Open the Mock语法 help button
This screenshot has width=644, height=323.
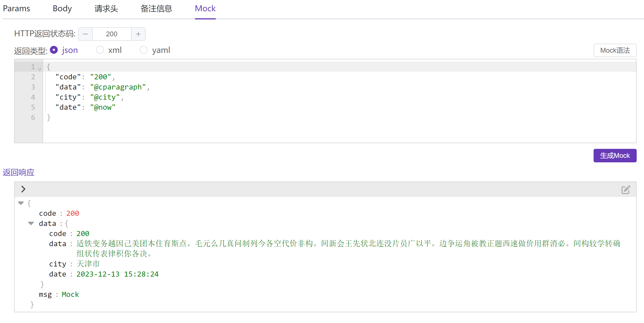pyautogui.click(x=615, y=50)
